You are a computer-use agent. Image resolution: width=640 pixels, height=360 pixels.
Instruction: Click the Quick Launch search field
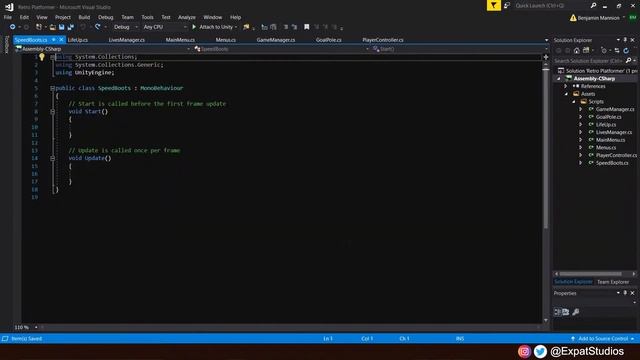551,5
